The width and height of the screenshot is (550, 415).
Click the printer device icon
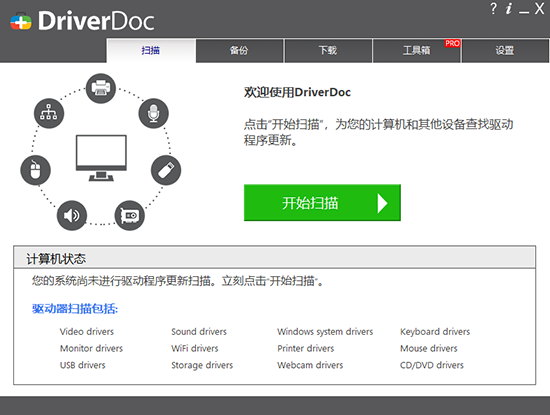101,88
